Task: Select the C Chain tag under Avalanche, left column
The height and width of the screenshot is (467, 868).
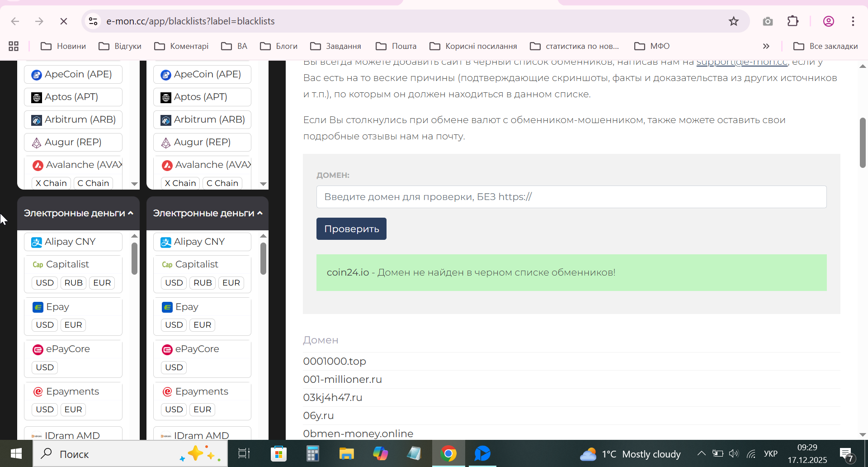Action: click(x=93, y=183)
